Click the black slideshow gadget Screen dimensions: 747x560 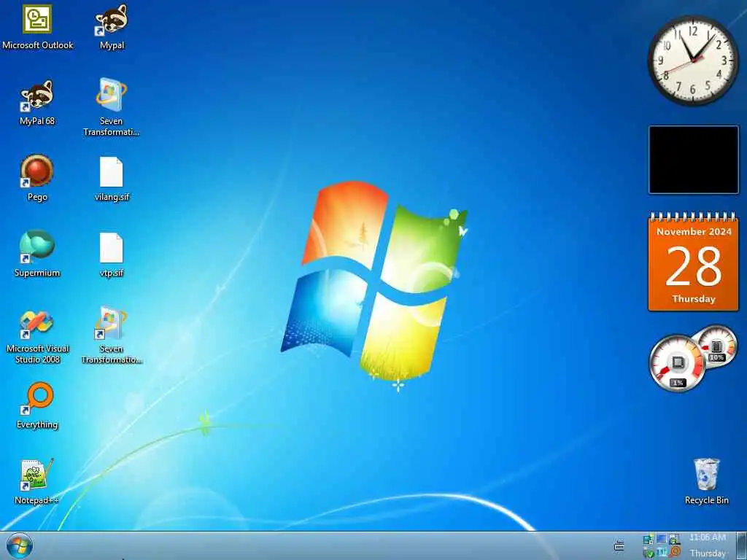pyautogui.click(x=694, y=160)
